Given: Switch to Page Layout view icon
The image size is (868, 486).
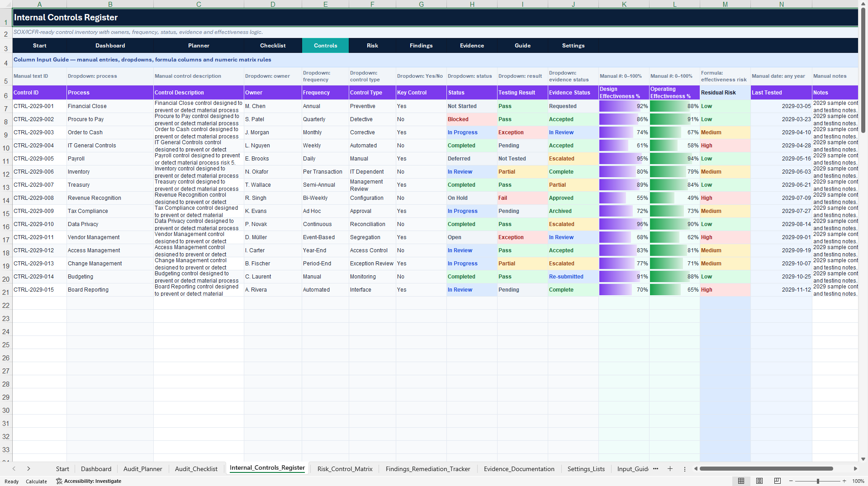Looking at the screenshot, I should [759, 481].
